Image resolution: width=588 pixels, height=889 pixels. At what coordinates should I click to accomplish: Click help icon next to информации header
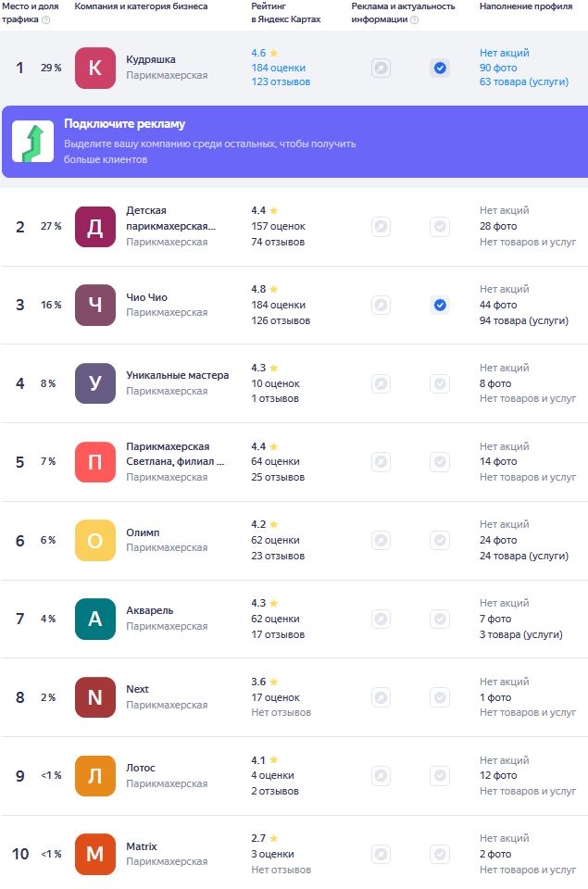[415, 19]
